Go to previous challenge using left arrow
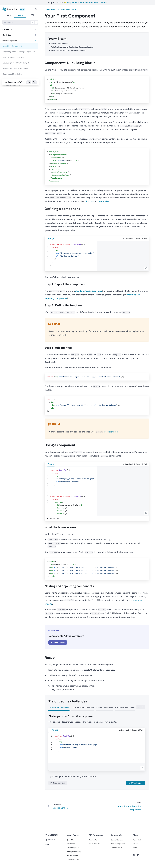Viewport: 155px width, 868px height. pos(139,707)
